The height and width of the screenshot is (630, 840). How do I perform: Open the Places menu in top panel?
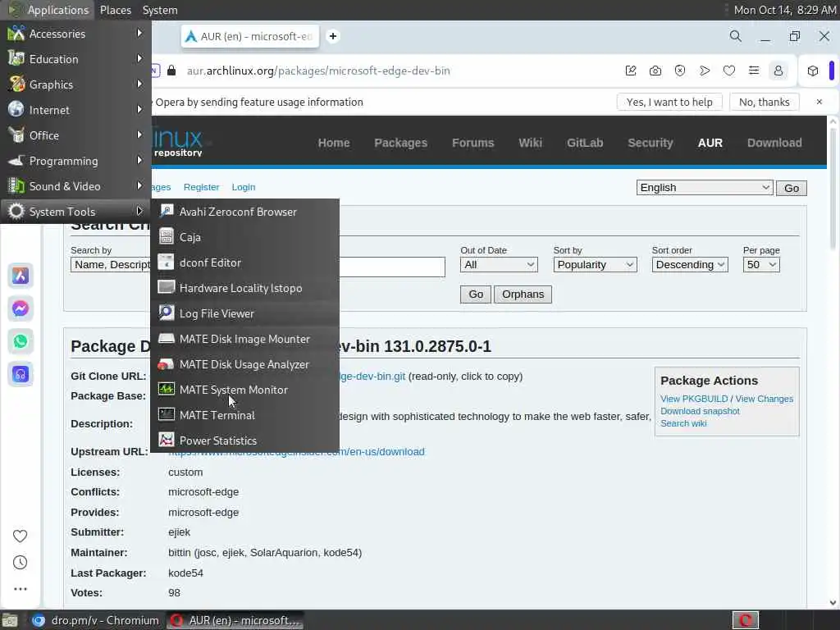(115, 10)
